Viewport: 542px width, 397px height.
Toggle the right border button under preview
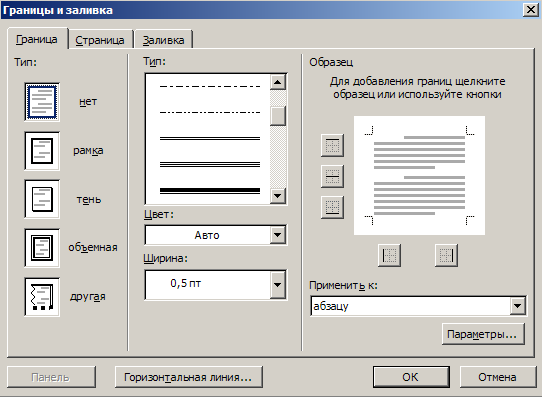pyautogui.click(x=446, y=255)
